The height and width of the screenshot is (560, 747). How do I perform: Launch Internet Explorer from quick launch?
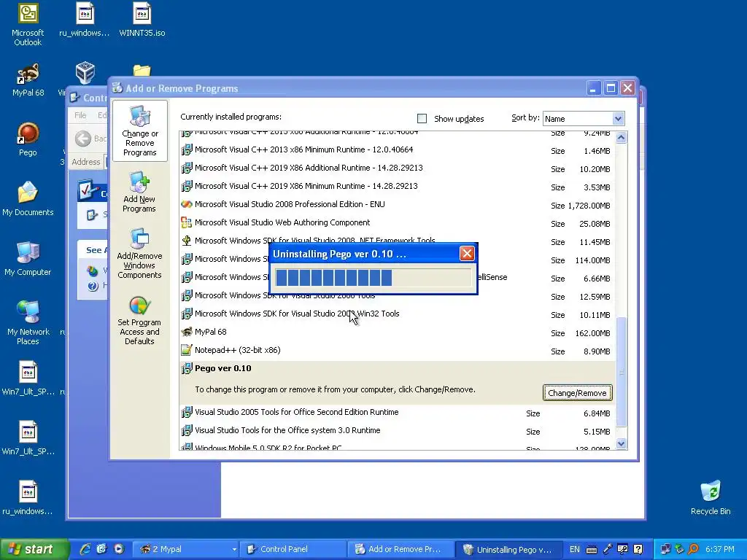tap(85, 549)
